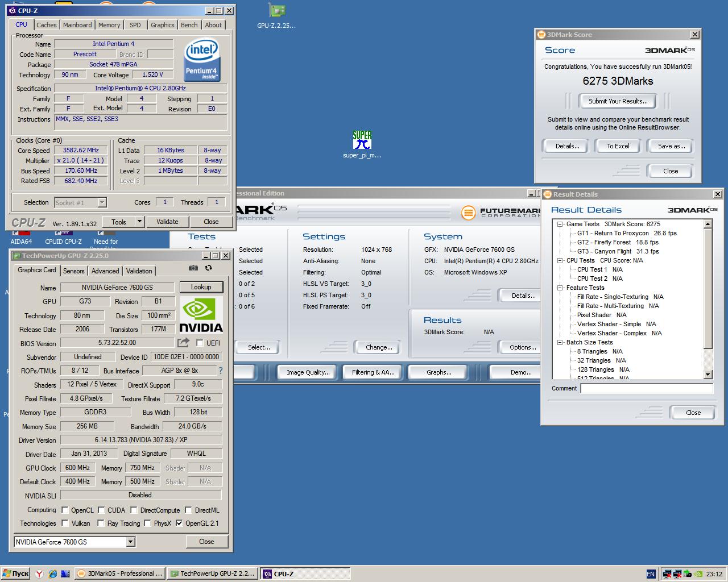
Task: Collapse the CPU Tests tree node
Action: pyautogui.click(x=560, y=260)
